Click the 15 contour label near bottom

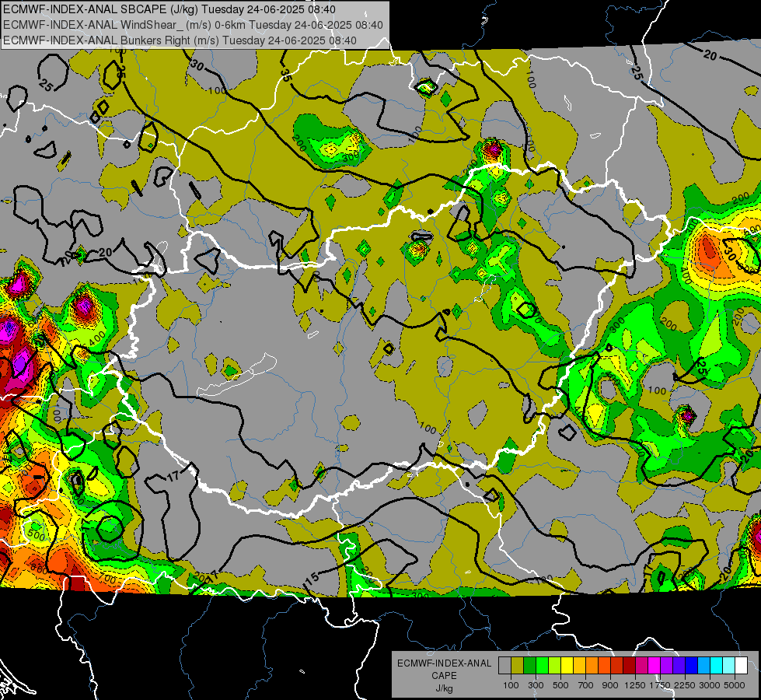click(x=312, y=578)
